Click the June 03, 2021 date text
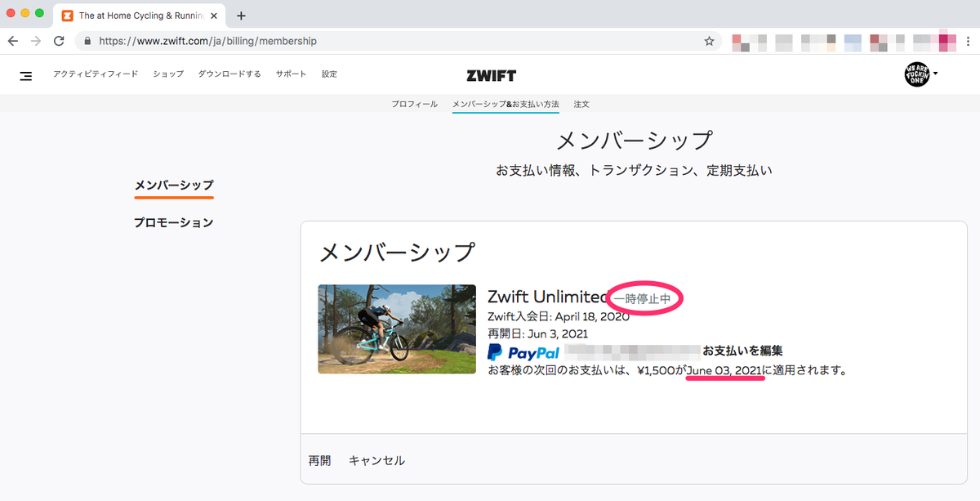 (725, 371)
